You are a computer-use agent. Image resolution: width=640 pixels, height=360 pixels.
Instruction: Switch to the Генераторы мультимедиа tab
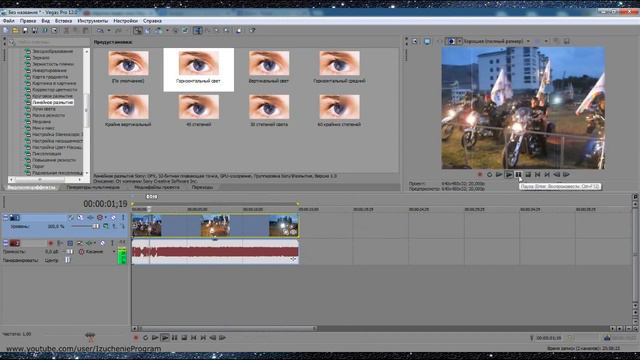(x=93, y=187)
